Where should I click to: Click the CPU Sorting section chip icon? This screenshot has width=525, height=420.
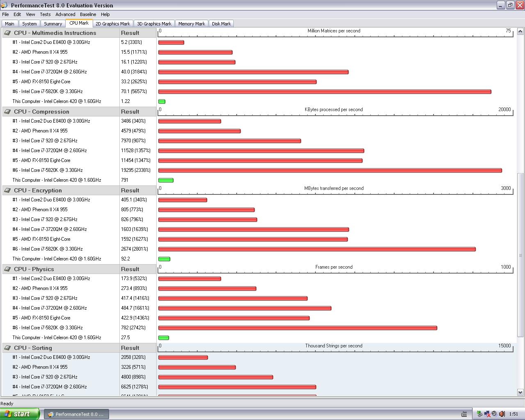point(7,348)
